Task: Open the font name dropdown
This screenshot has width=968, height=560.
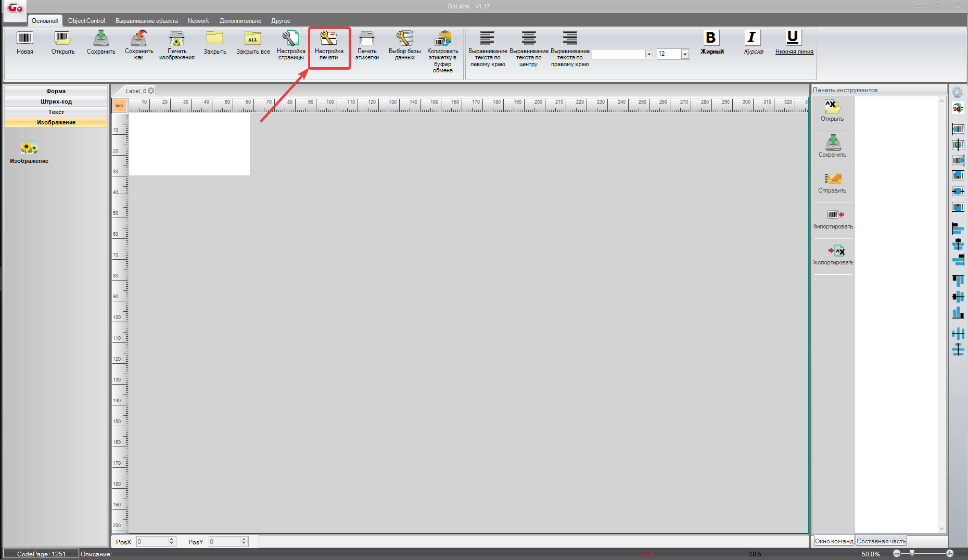Action: coord(649,54)
